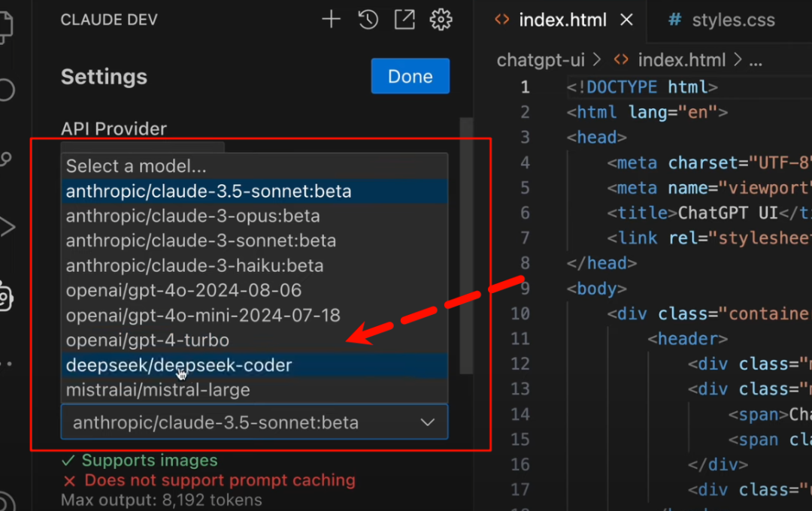This screenshot has height=511, width=812.
Task: Click the Done button
Action: point(411,76)
